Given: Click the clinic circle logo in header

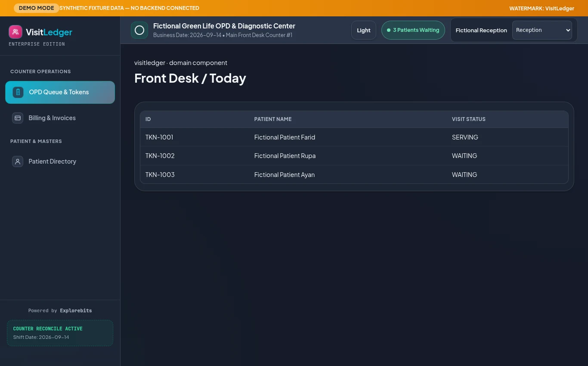Looking at the screenshot, I should pos(139,30).
